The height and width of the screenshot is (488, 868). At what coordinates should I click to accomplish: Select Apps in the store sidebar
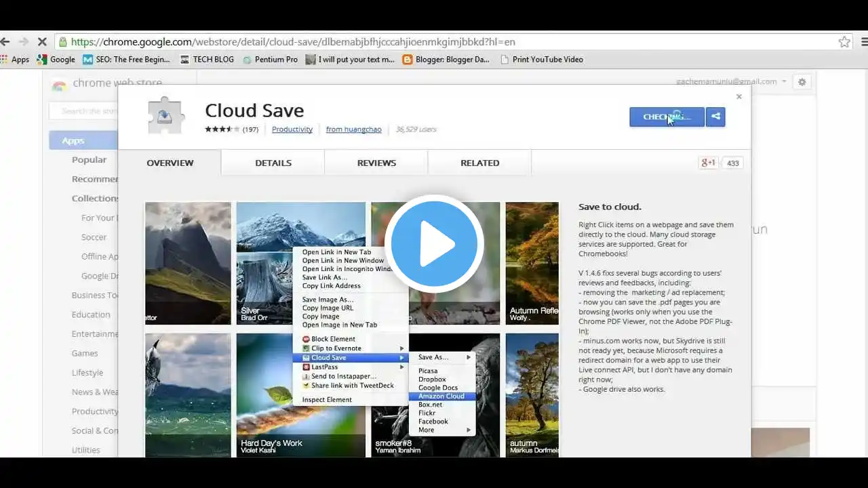point(83,140)
